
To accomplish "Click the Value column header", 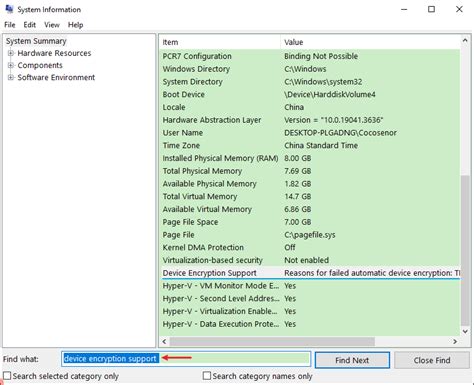I will point(370,42).
